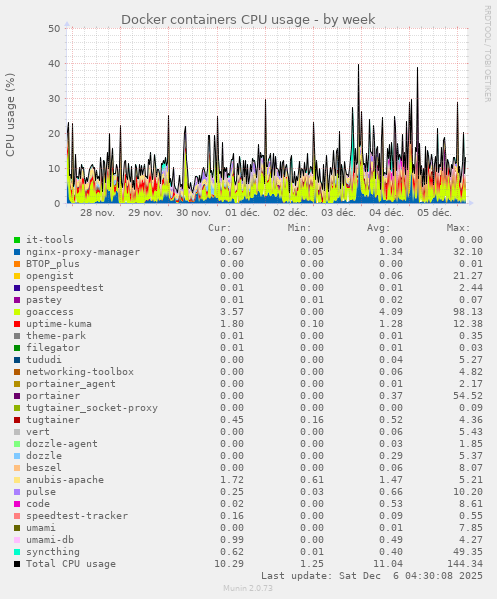497x599 pixels.
Task: Click the 'tugtainer' legend label
Action: click(x=53, y=420)
